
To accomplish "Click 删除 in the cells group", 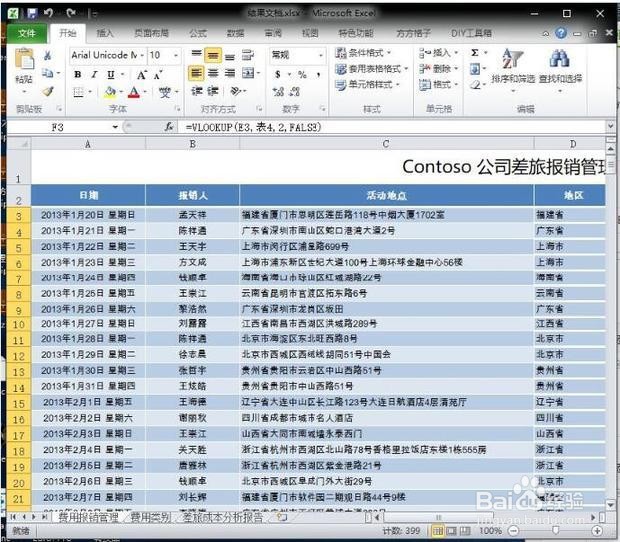I will [438, 69].
